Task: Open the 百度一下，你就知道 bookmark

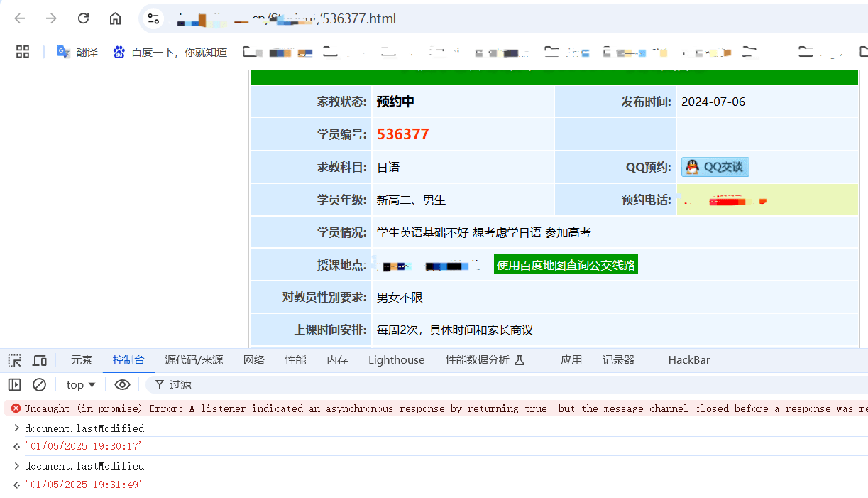Action: pos(170,52)
